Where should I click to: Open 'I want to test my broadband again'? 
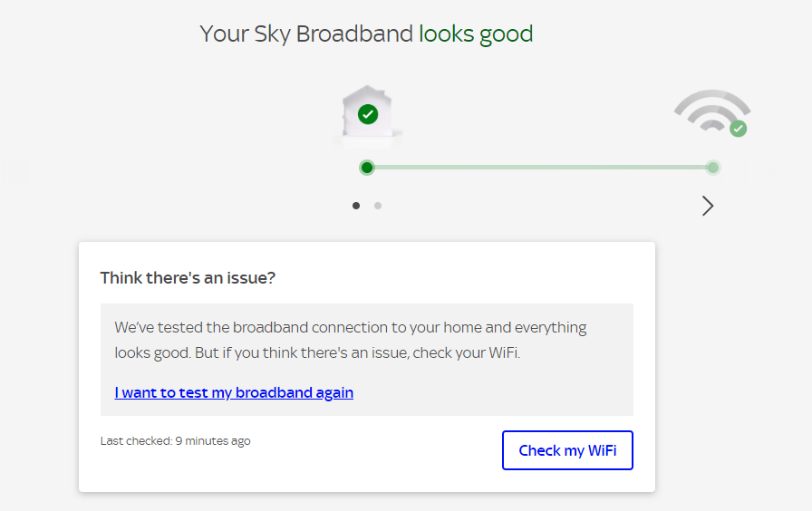pyautogui.click(x=234, y=392)
